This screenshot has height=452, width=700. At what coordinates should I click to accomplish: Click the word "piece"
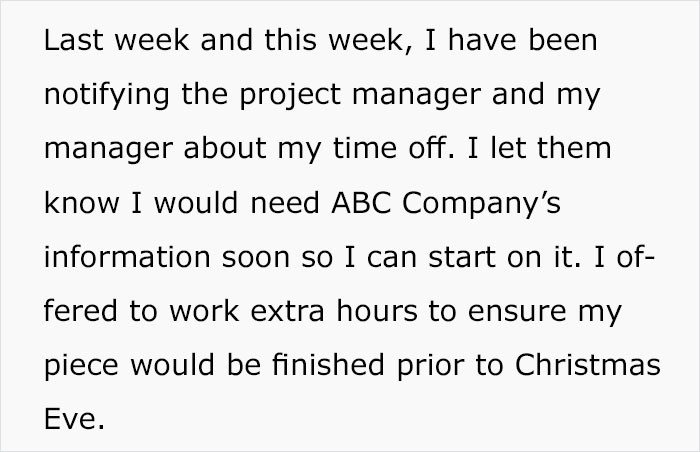tap(81, 366)
